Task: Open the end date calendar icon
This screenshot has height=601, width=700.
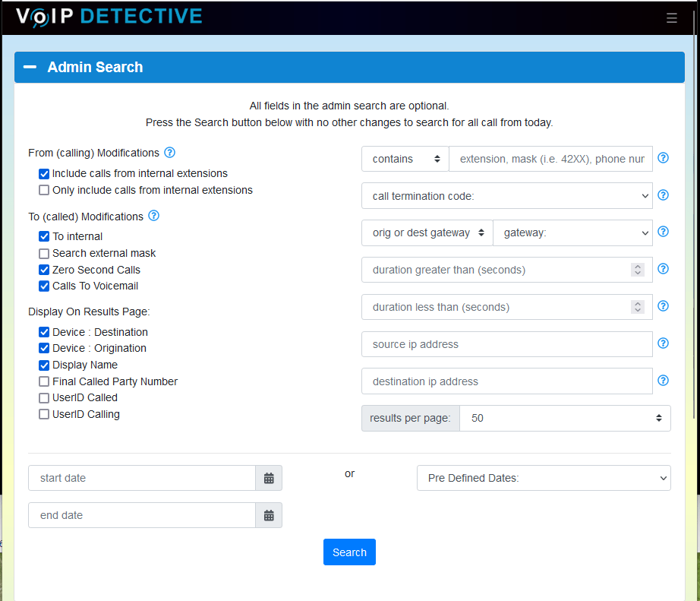Action: click(x=269, y=515)
